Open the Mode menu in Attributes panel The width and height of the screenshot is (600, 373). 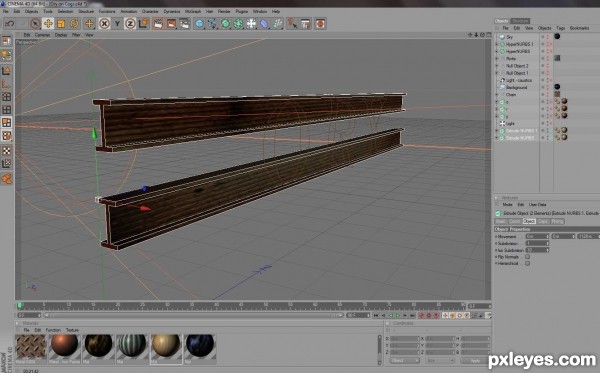pyautogui.click(x=507, y=205)
